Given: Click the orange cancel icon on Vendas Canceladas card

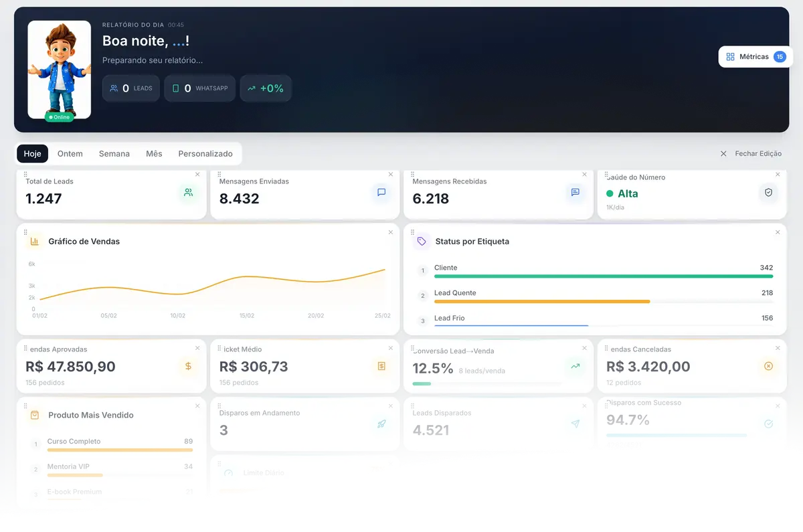Looking at the screenshot, I should click(x=768, y=366).
